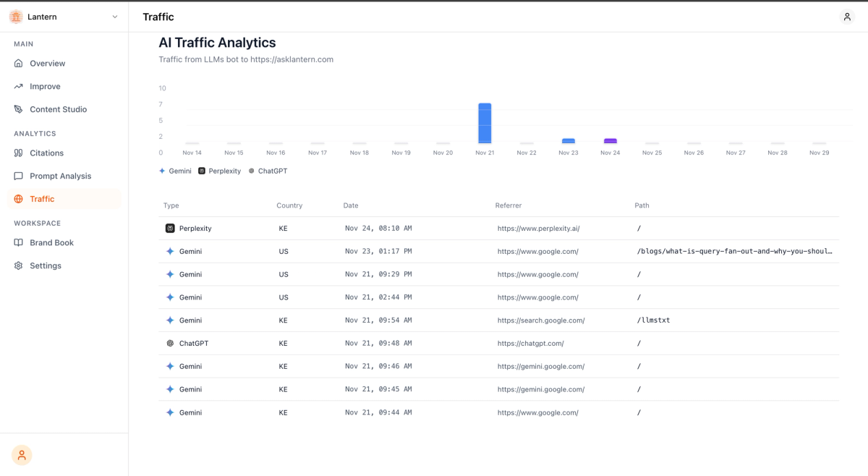The image size is (868, 476).
Task: Select the Traffic menu item
Action: pyautogui.click(x=64, y=199)
